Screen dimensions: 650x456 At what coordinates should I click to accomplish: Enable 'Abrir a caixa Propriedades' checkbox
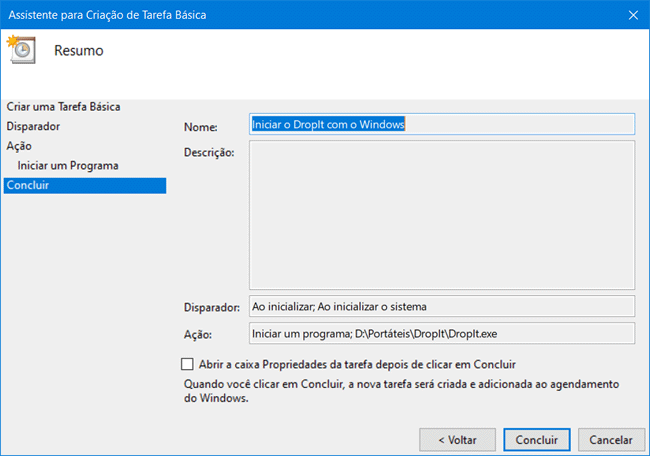[x=188, y=365]
